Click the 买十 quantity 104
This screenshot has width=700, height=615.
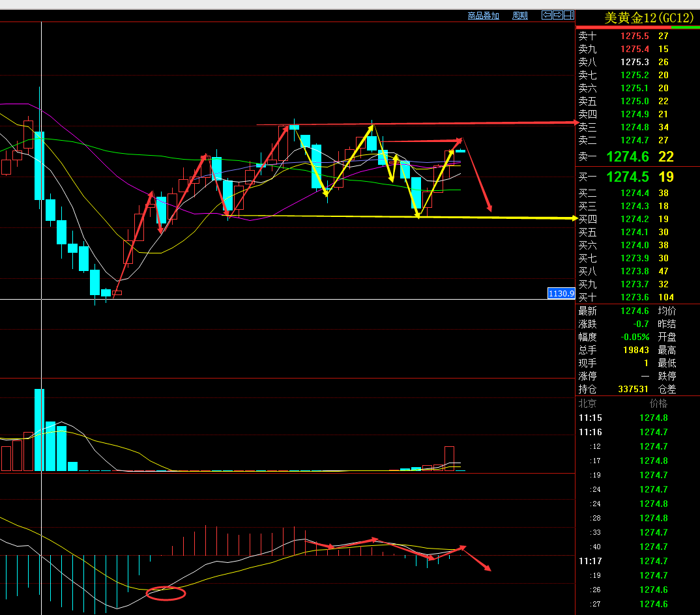pos(666,297)
